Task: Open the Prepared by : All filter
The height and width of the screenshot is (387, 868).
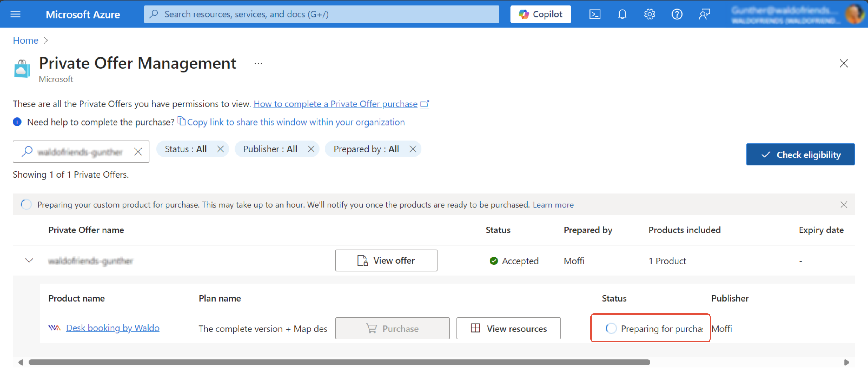Action: (366, 149)
